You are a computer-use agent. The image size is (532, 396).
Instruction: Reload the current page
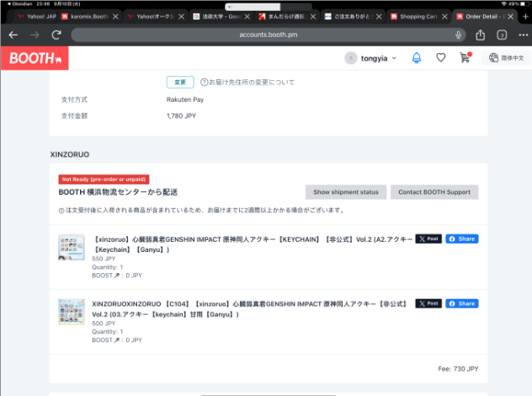(56, 35)
